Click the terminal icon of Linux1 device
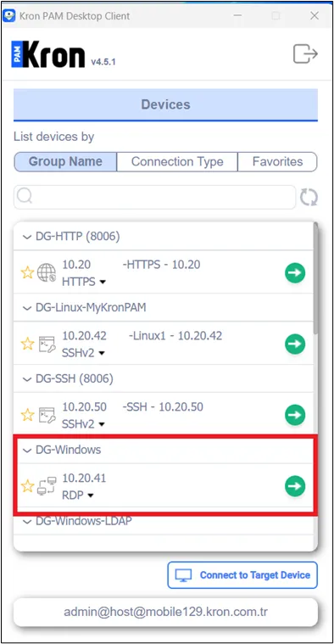 tap(47, 344)
